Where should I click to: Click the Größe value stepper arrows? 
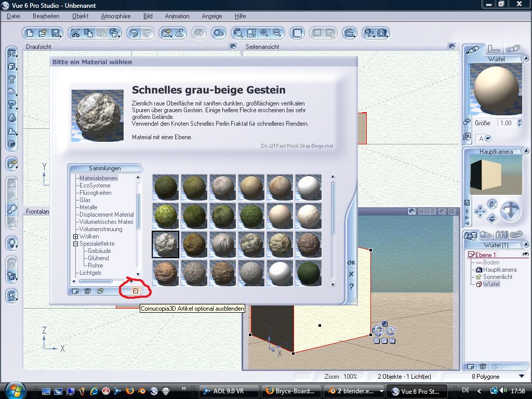pos(520,123)
